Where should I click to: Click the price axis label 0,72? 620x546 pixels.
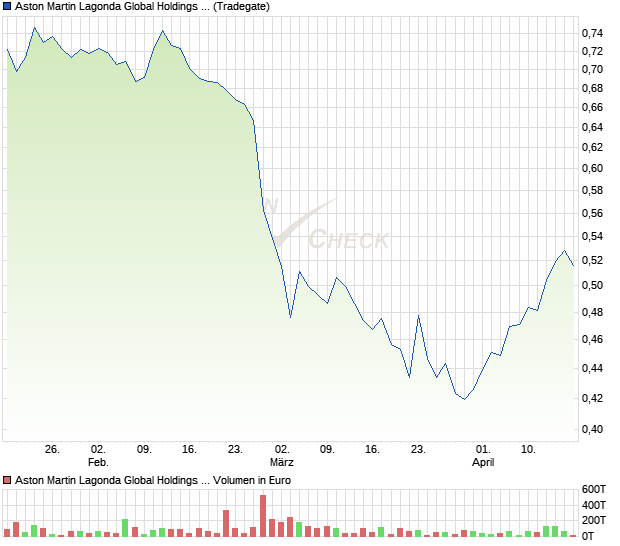point(592,51)
